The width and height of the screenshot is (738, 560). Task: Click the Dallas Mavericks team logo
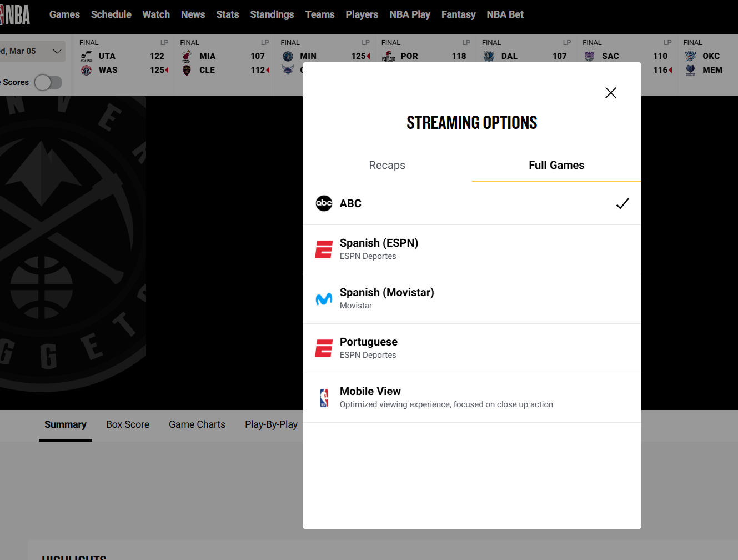[x=489, y=56]
